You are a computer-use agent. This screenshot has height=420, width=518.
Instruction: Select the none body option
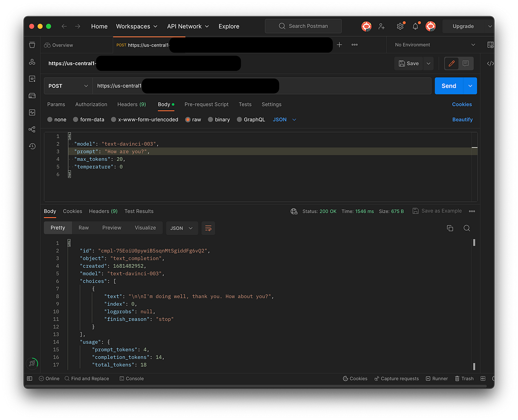pyautogui.click(x=50, y=119)
